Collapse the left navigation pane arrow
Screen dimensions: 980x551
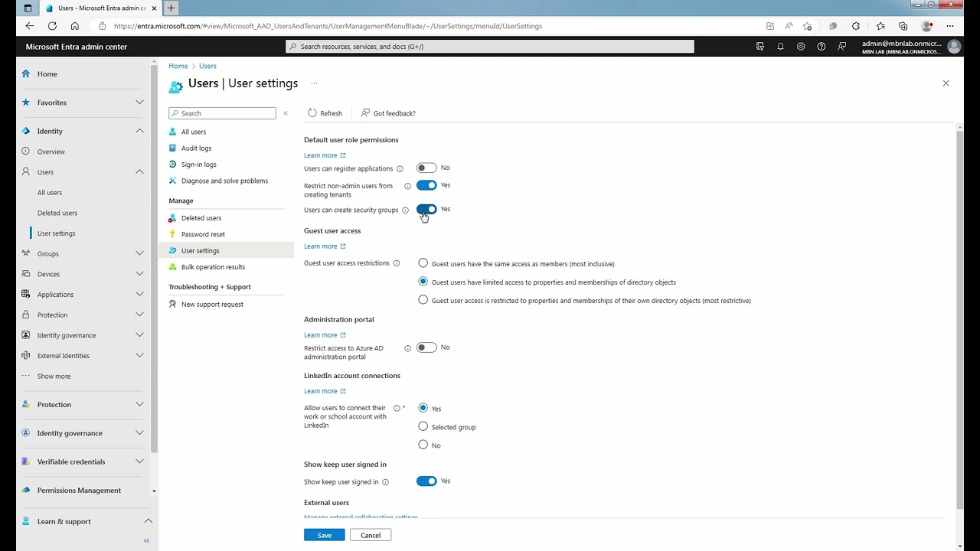pyautogui.click(x=146, y=540)
